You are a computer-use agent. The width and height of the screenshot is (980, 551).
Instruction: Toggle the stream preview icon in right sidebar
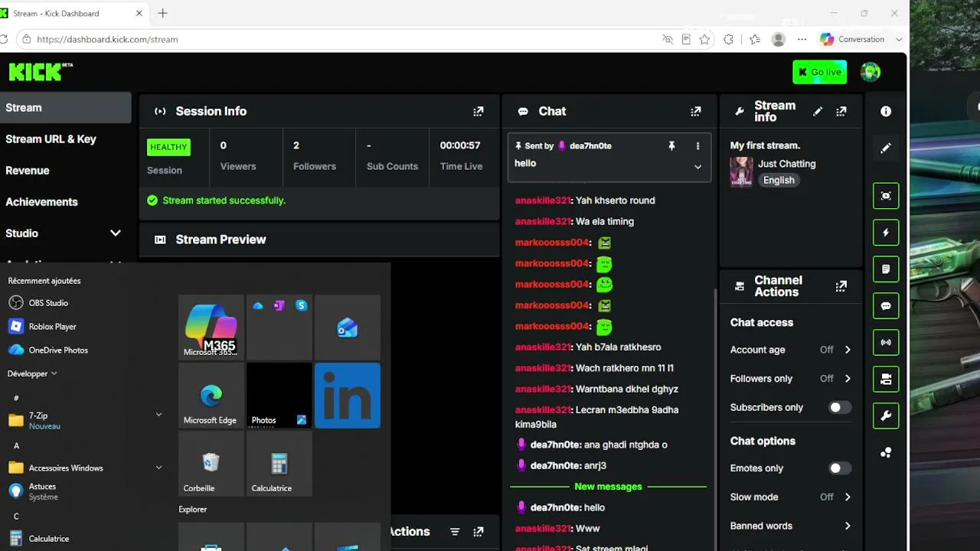[886, 196]
